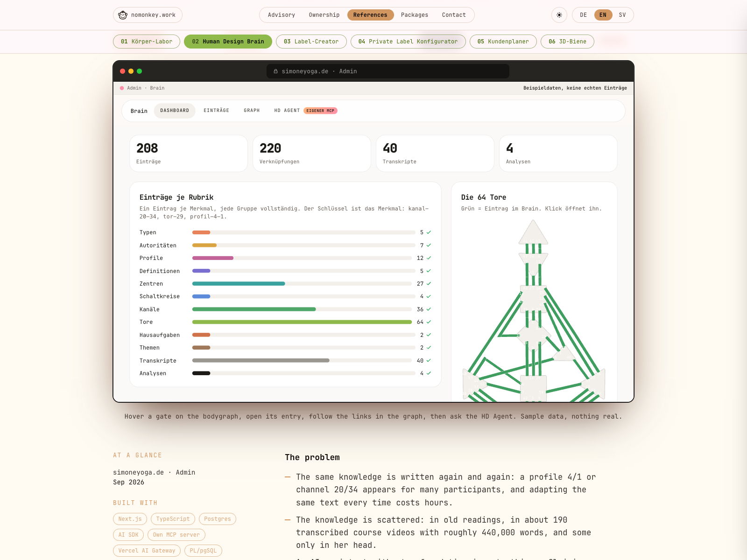
Task: Click the green checkmark in the Analysen row
Action: (429, 373)
